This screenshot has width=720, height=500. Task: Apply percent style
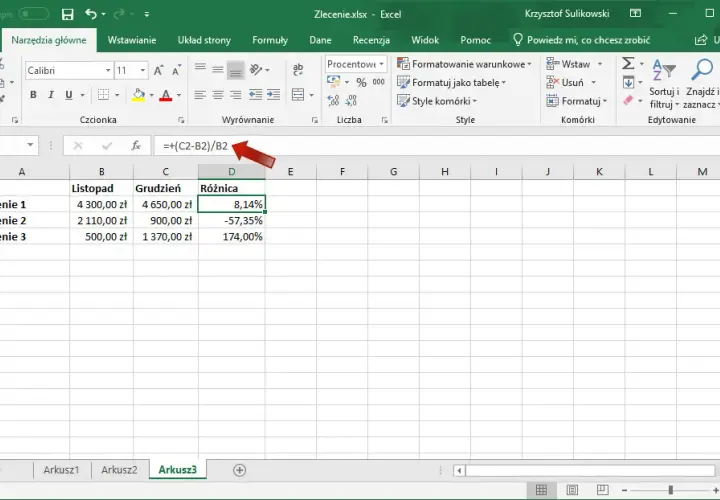tap(361, 82)
